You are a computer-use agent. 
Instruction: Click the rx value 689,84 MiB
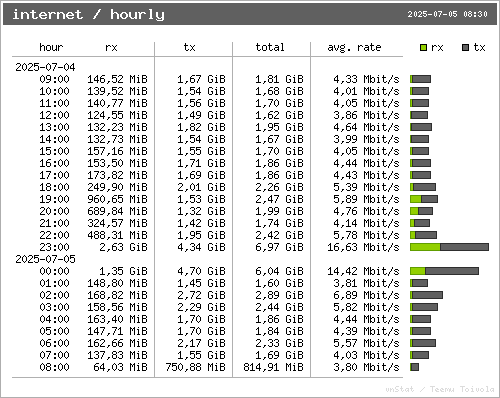pos(117,211)
